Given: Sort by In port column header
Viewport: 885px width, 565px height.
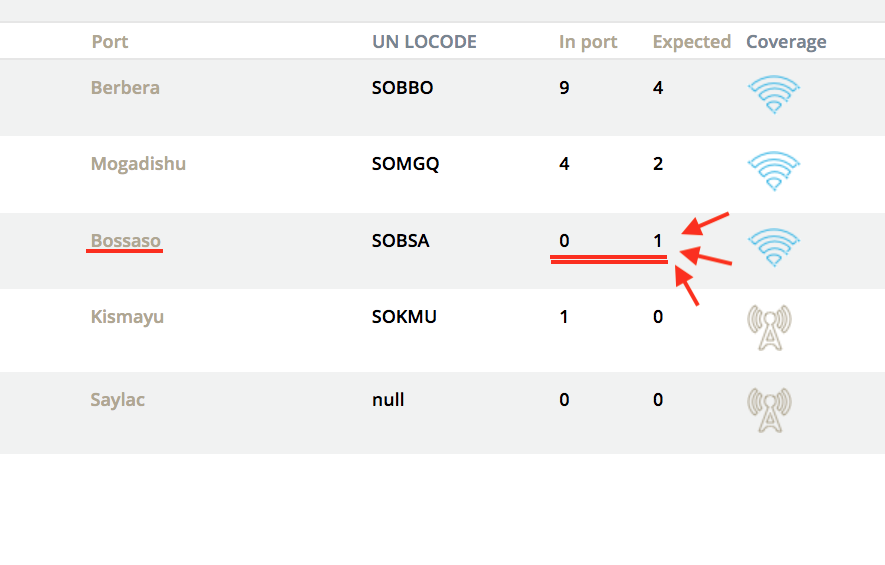Looking at the screenshot, I should [x=588, y=42].
